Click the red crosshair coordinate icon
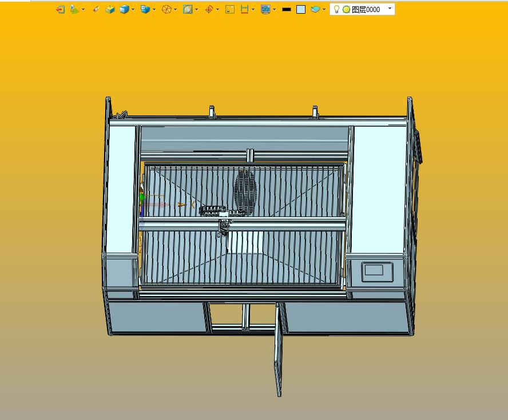508x420 pixels. coord(209,10)
